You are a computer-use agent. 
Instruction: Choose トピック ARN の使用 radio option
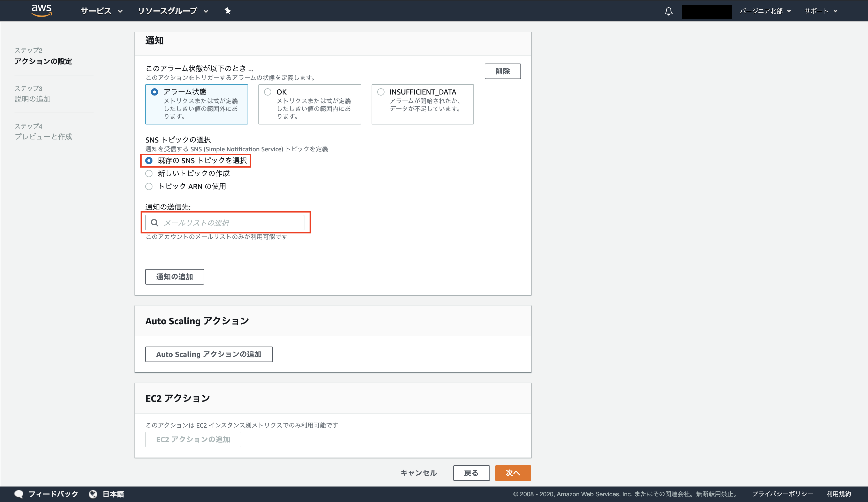[x=149, y=187]
